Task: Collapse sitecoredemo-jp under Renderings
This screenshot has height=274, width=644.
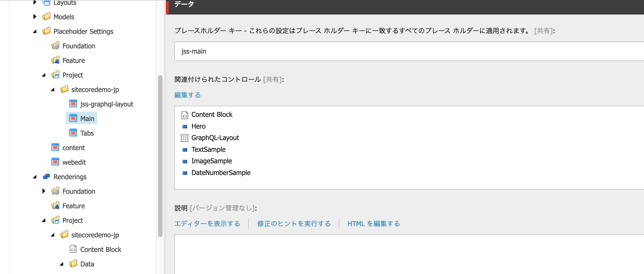Action: 53,235
